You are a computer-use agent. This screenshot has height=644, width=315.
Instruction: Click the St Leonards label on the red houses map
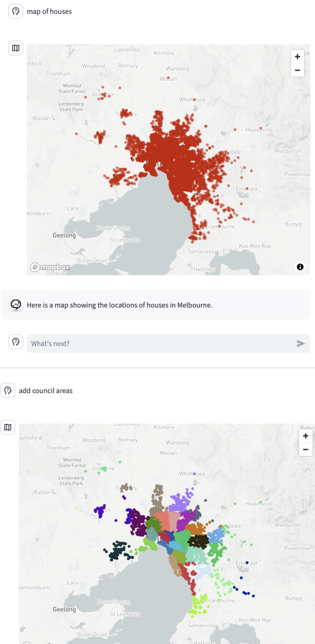tap(125, 240)
